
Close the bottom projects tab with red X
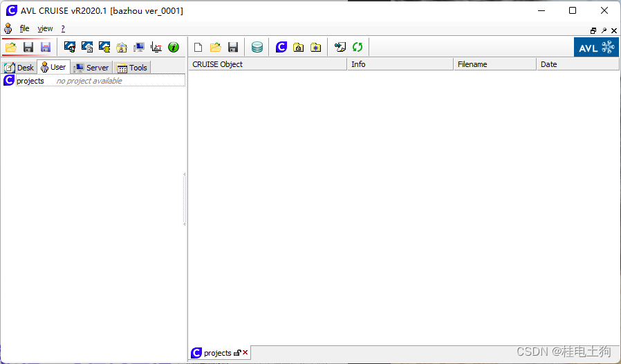tap(245, 352)
